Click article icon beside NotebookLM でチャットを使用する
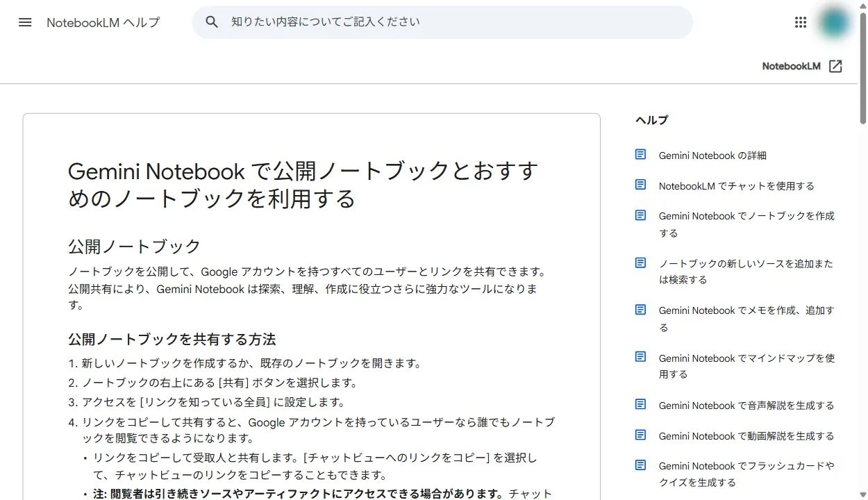Image resolution: width=868 pixels, height=500 pixels. [x=641, y=185]
